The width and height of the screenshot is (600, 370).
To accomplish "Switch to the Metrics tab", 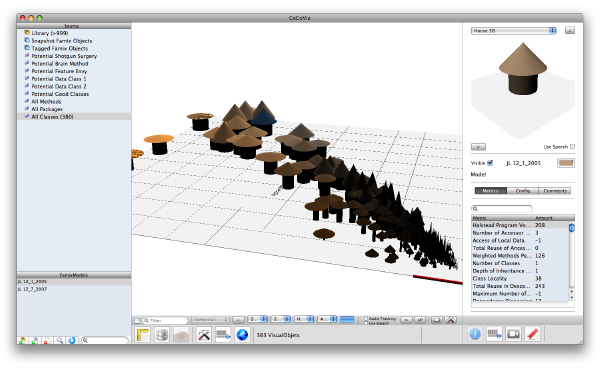I will pyautogui.click(x=491, y=191).
